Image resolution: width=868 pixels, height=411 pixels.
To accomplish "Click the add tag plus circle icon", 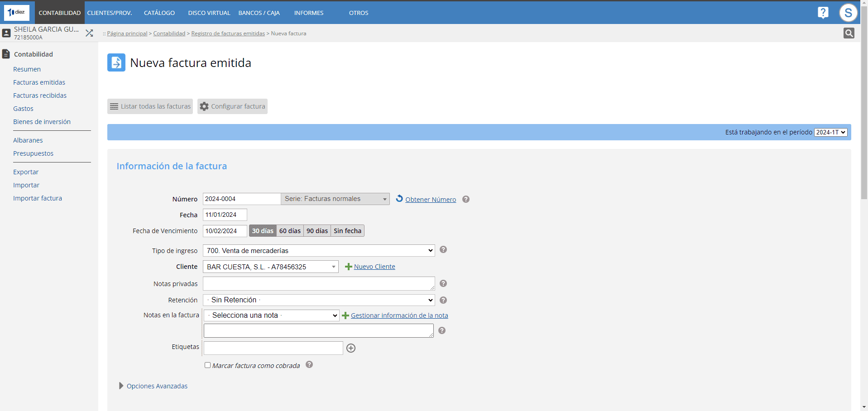I will pos(351,348).
